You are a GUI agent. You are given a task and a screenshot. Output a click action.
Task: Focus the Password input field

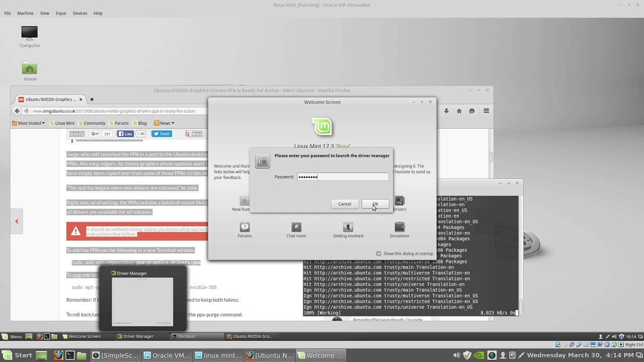(343, 176)
